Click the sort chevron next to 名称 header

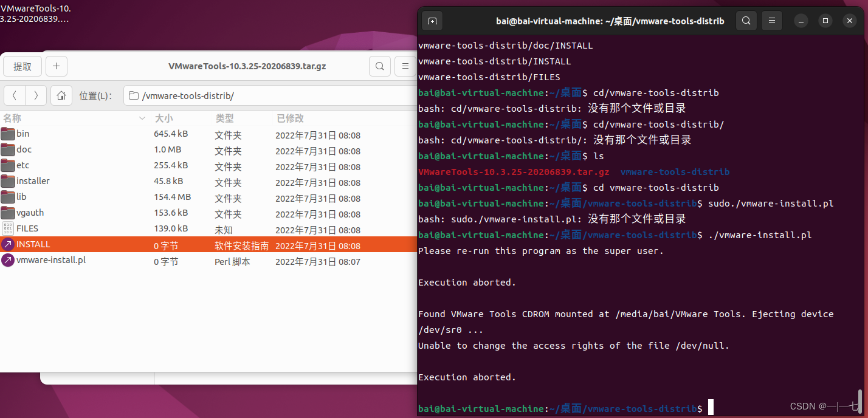[x=142, y=118]
